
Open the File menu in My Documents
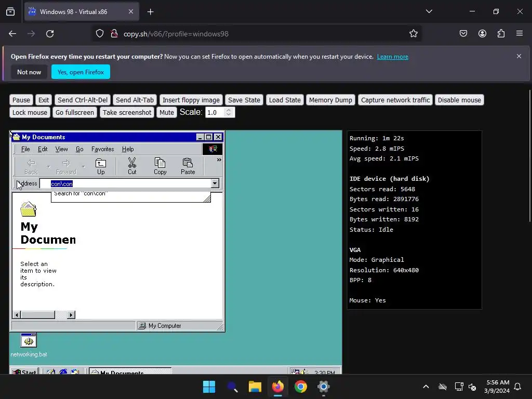pyautogui.click(x=25, y=149)
